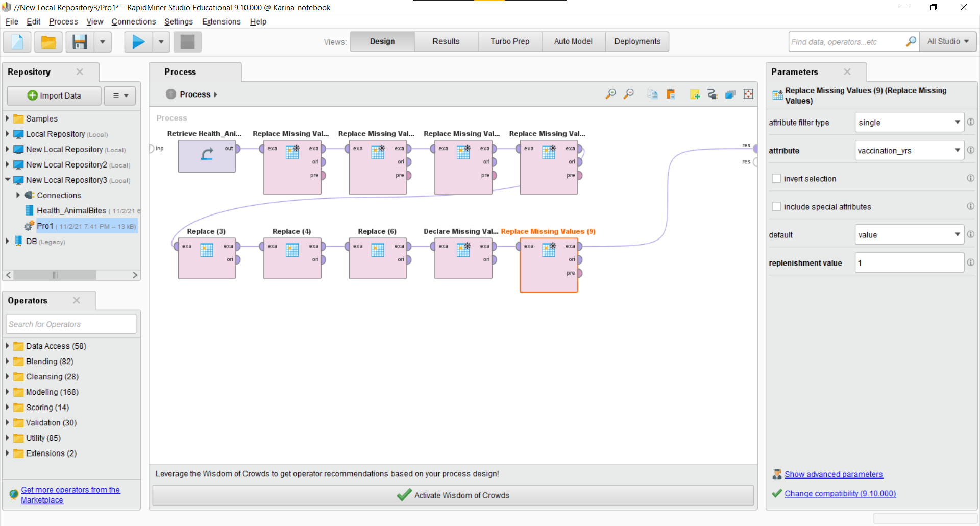Select the Declare Missing Val operator
This screenshot has width=980, height=526.
(x=463, y=258)
